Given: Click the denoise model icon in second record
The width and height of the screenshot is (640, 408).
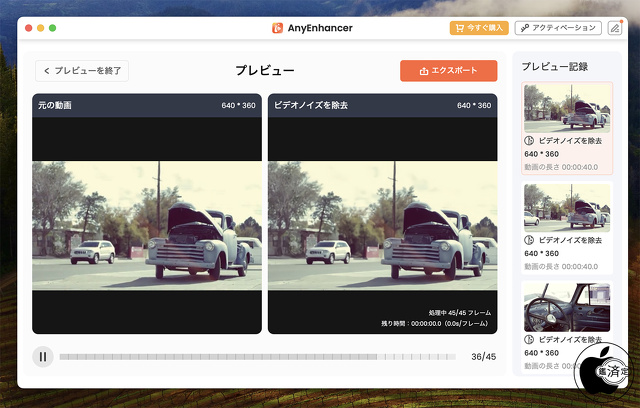Looking at the screenshot, I should [529, 240].
